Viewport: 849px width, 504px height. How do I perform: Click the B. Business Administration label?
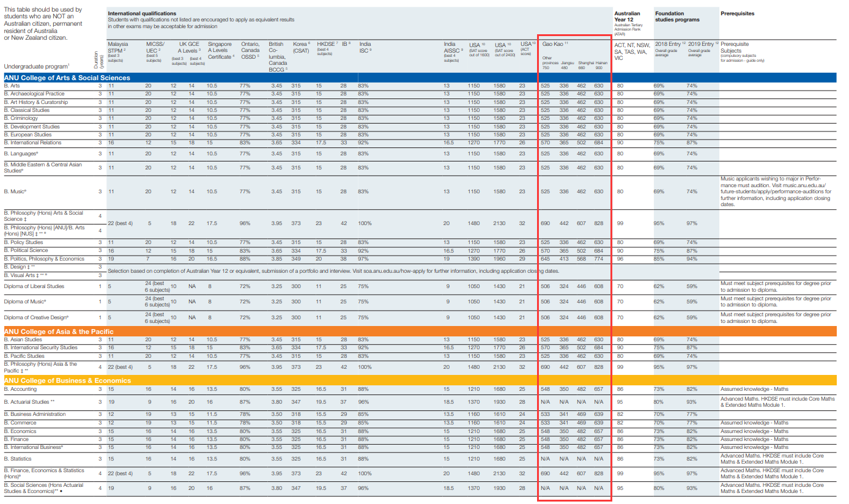(x=34, y=414)
